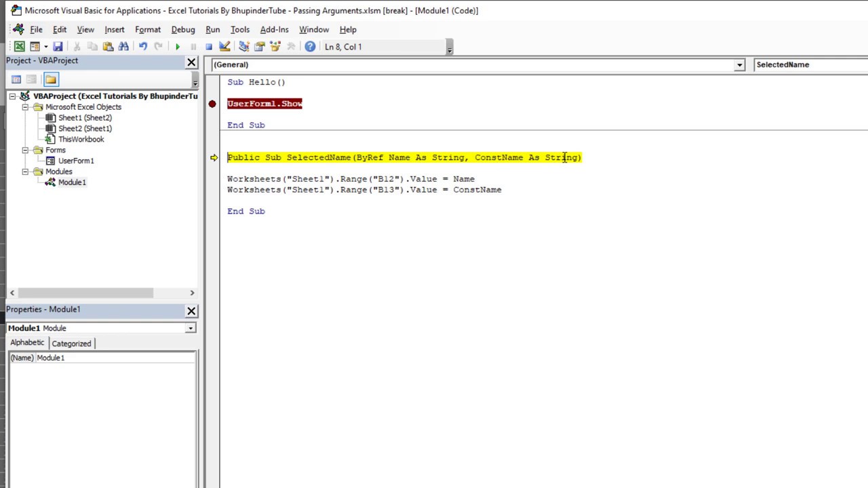Image resolution: width=868 pixels, height=488 pixels.
Task: Select Sheet1 (Sheet2) in project tree
Action: click(x=85, y=118)
